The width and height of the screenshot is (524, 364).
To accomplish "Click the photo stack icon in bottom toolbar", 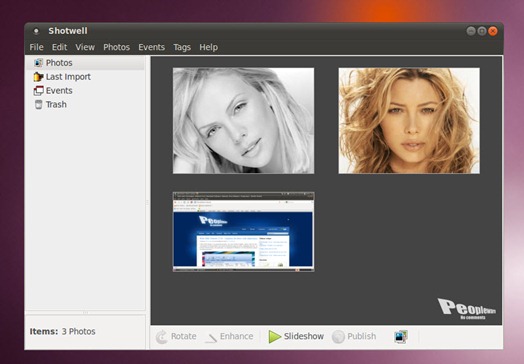I will (x=401, y=337).
